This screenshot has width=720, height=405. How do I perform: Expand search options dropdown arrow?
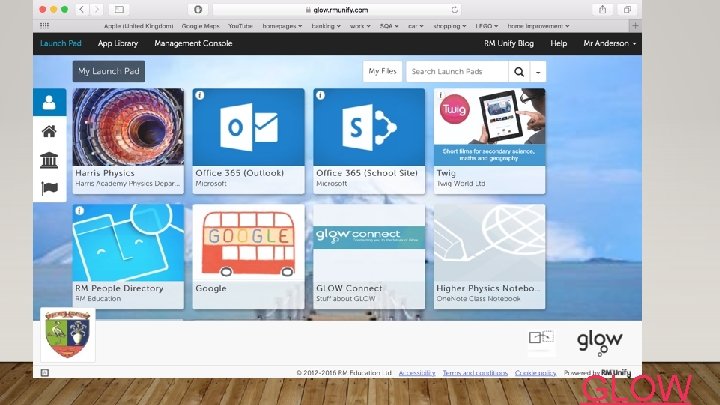538,72
